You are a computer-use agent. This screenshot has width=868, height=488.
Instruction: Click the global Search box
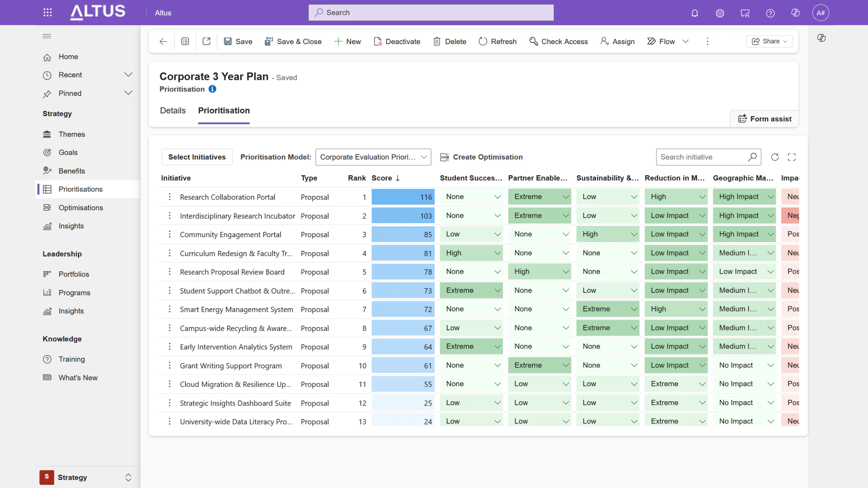pos(431,13)
